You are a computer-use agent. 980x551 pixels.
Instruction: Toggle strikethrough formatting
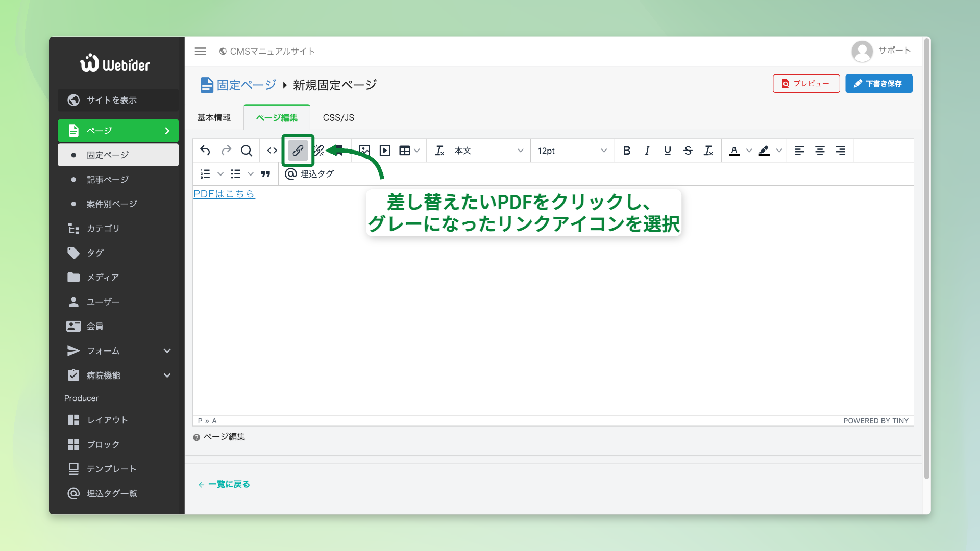pos(688,151)
